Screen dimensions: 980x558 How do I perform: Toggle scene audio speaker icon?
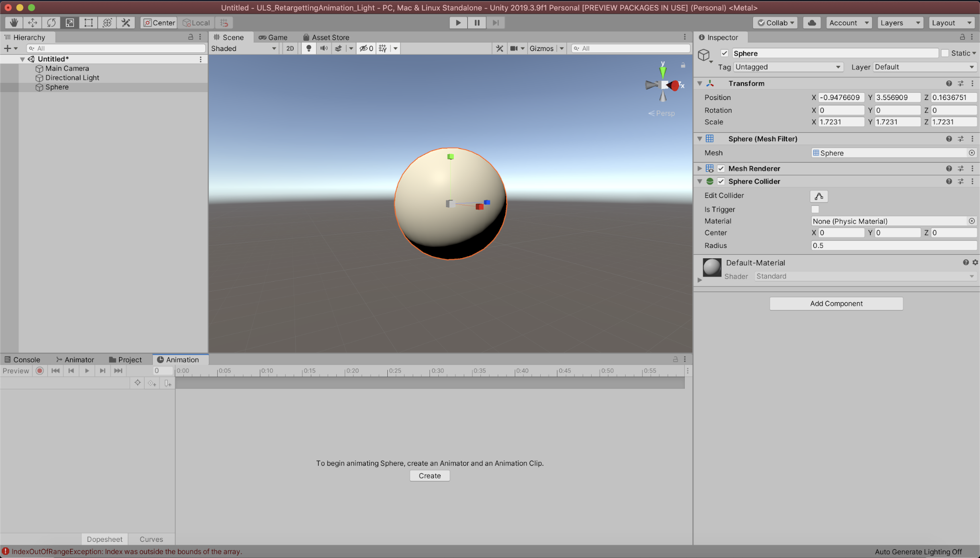tap(324, 48)
